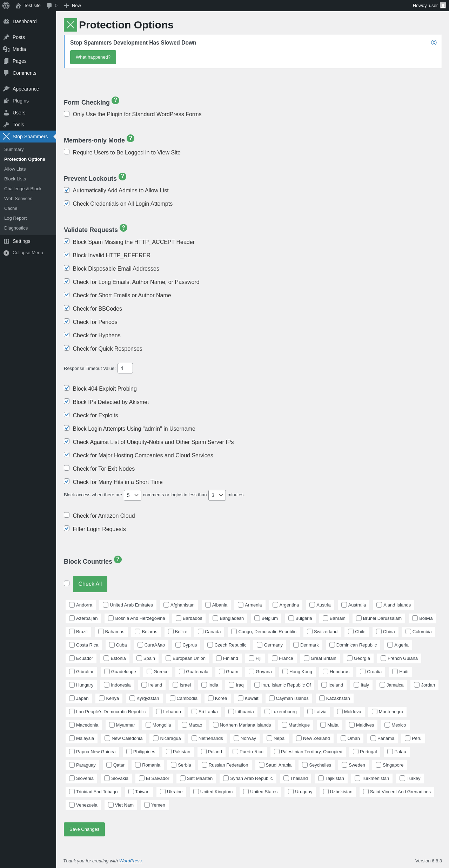Open the comments count dropdown set to 5
This screenshot has width=449, height=868.
point(132,495)
